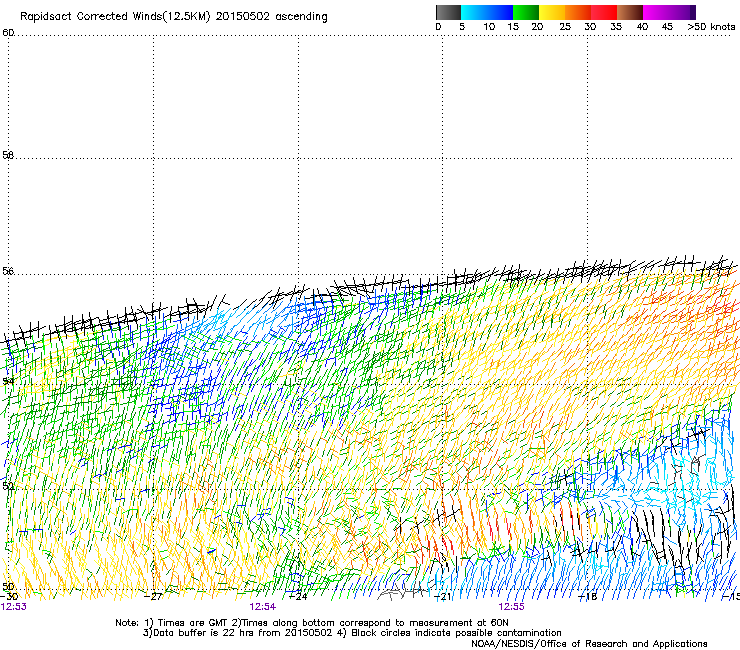Viewport: 740px width, 650px height.
Task: Click the purple 12:53 time label
Action: point(14,607)
